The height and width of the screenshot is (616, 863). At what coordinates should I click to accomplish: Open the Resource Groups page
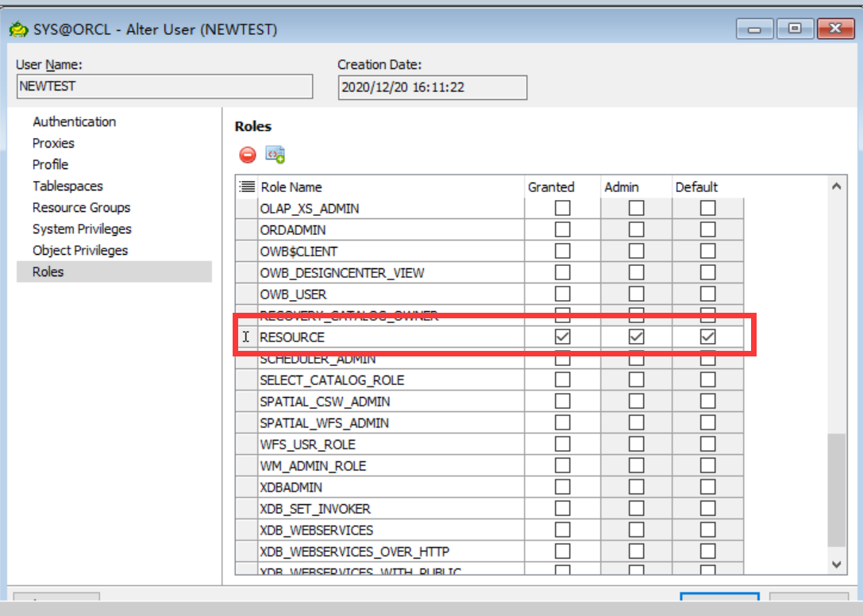click(x=82, y=207)
